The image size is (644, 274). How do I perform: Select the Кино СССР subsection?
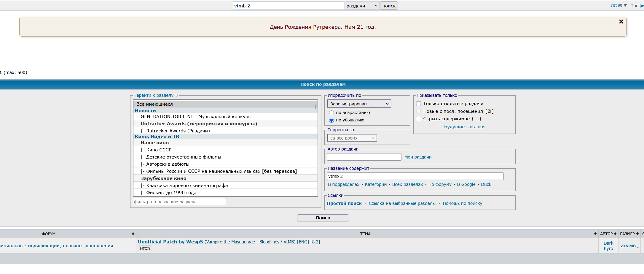(x=225, y=150)
